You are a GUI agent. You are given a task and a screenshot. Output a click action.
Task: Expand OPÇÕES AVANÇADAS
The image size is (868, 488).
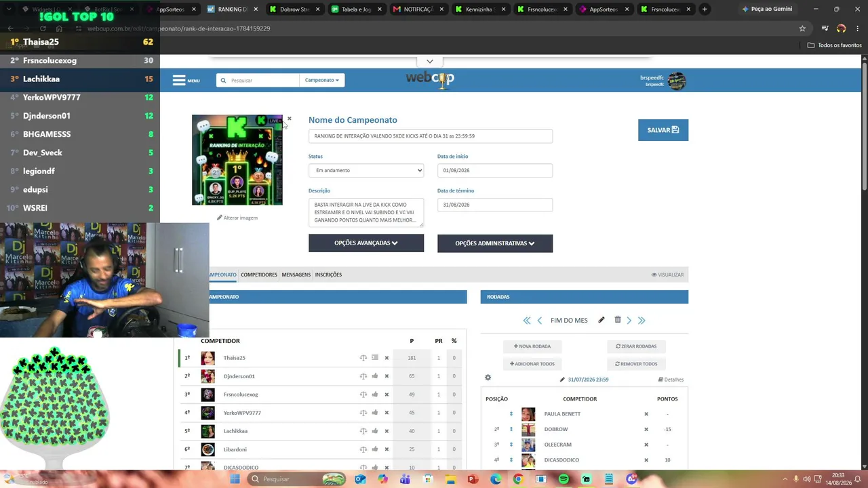tap(366, 243)
